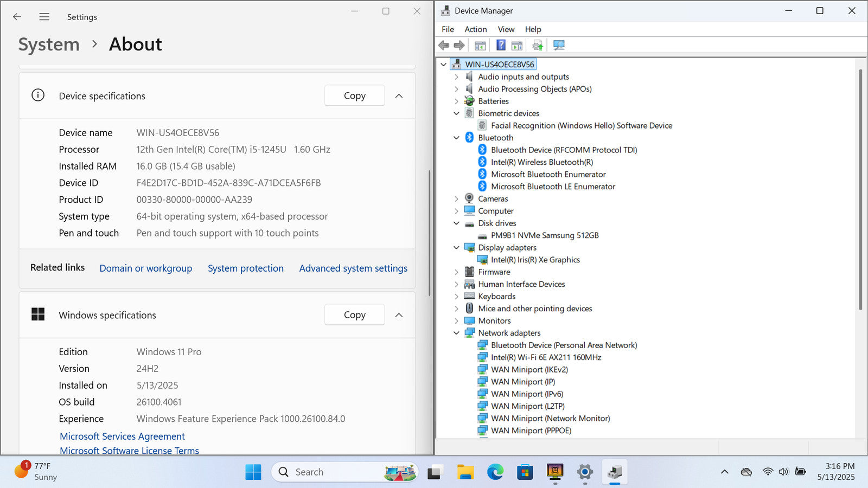Screen dimensions: 868x488
Task: Click the taskbar Search box
Action: point(345,472)
